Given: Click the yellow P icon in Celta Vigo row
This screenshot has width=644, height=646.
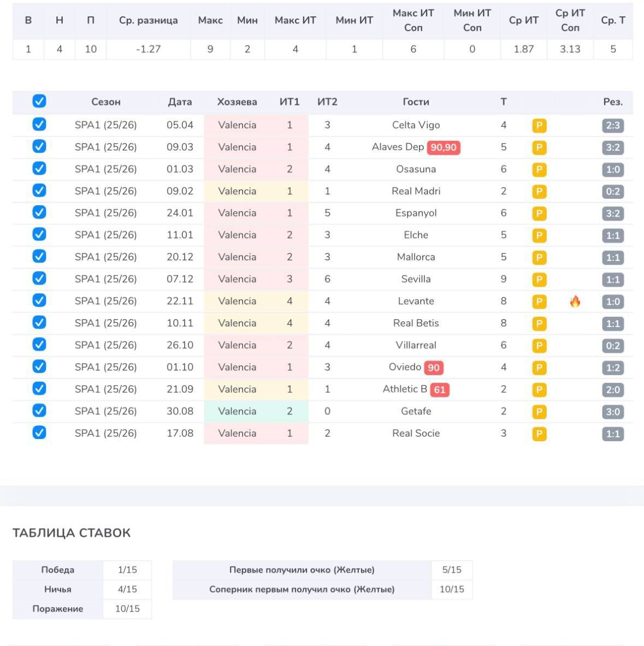Looking at the screenshot, I should click(x=539, y=126).
